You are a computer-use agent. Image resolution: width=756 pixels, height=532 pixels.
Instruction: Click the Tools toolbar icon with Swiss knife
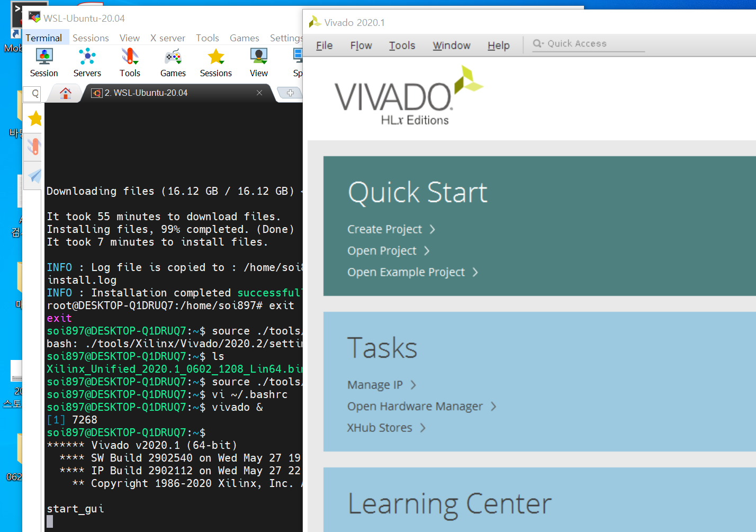(x=130, y=63)
